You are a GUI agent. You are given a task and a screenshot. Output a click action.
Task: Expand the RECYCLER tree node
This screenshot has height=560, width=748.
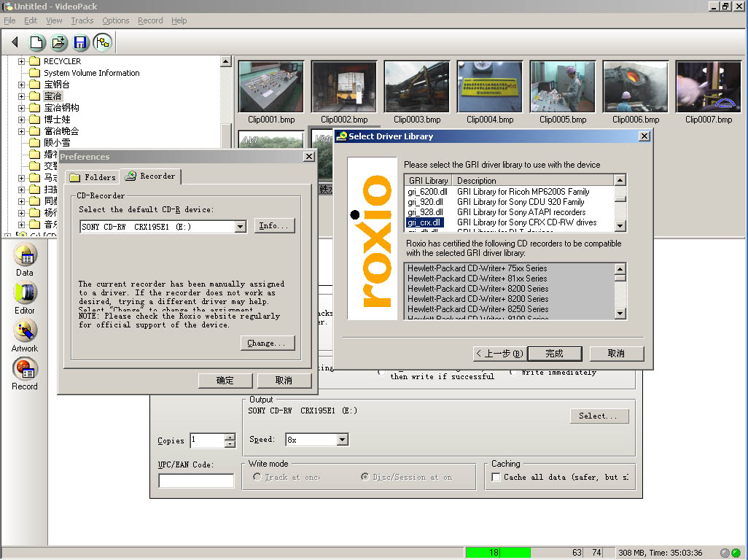(21, 61)
